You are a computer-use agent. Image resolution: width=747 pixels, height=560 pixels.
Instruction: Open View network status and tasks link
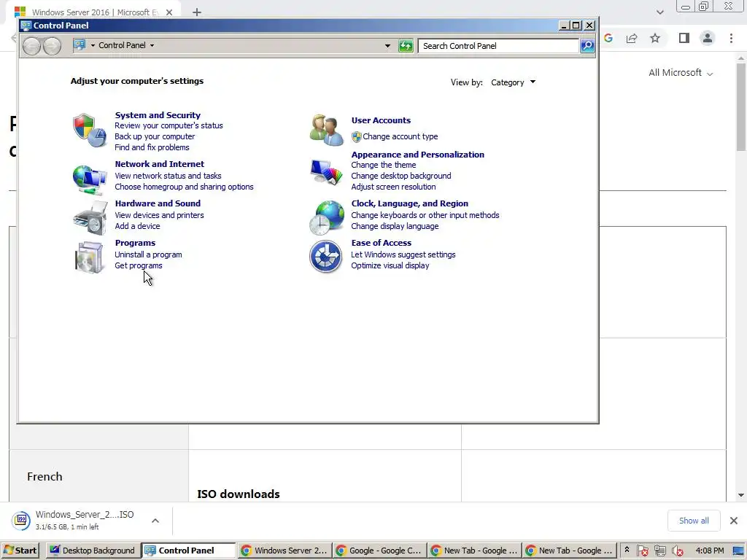click(169, 176)
